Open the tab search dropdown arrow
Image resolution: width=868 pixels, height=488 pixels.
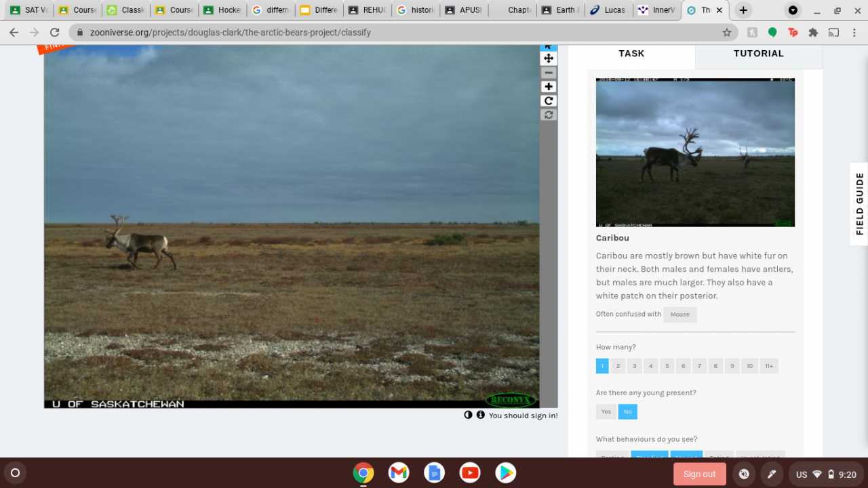click(792, 10)
